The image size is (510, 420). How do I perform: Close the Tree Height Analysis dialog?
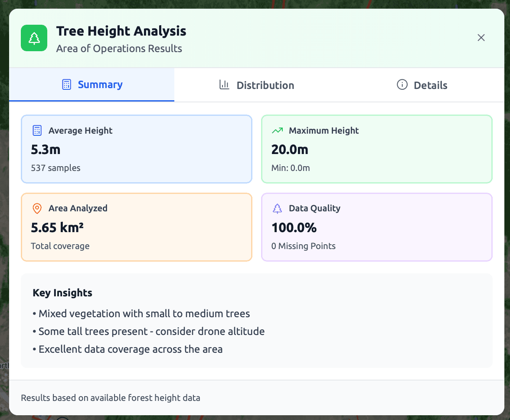[481, 38]
